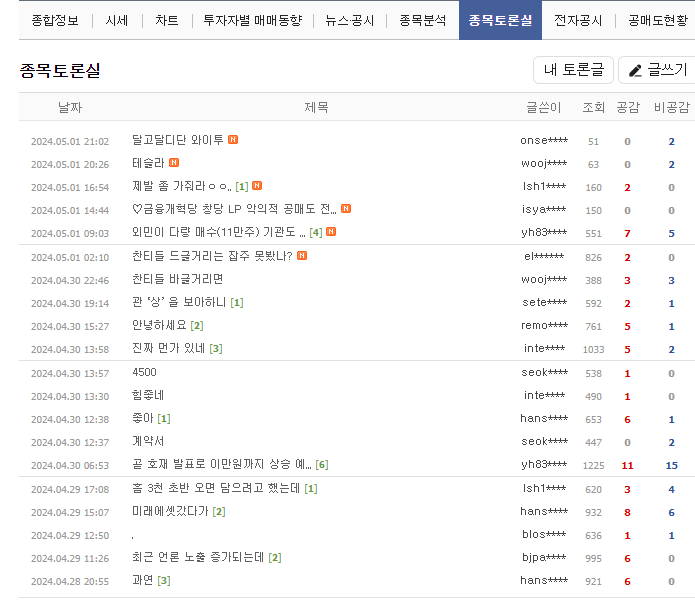Open the 종합정보 tab
The height and width of the screenshot is (606, 695).
(x=55, y=20)
